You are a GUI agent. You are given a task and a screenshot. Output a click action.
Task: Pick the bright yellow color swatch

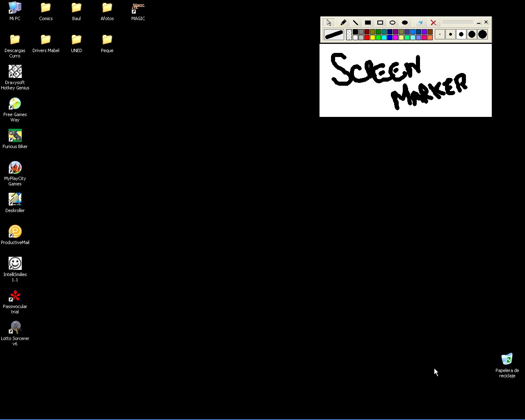pyautogui.click(x=373, y=37)
